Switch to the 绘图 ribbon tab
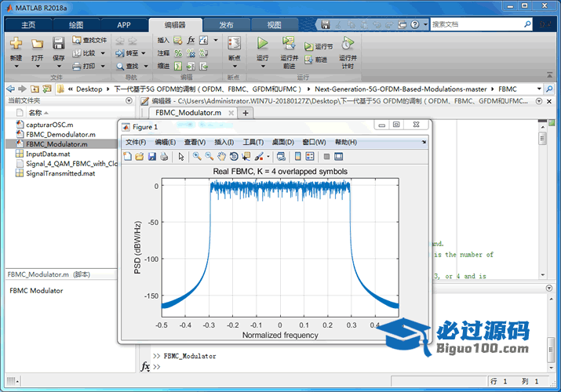This screenshot has height=392, width=561. pos(75,24)
